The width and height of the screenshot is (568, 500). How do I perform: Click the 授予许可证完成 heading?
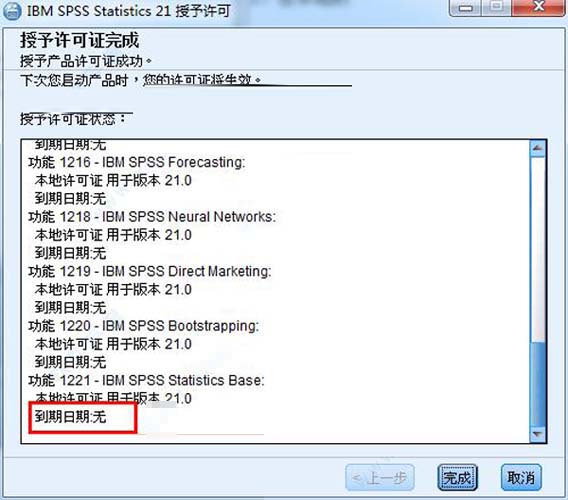point(79,40)
